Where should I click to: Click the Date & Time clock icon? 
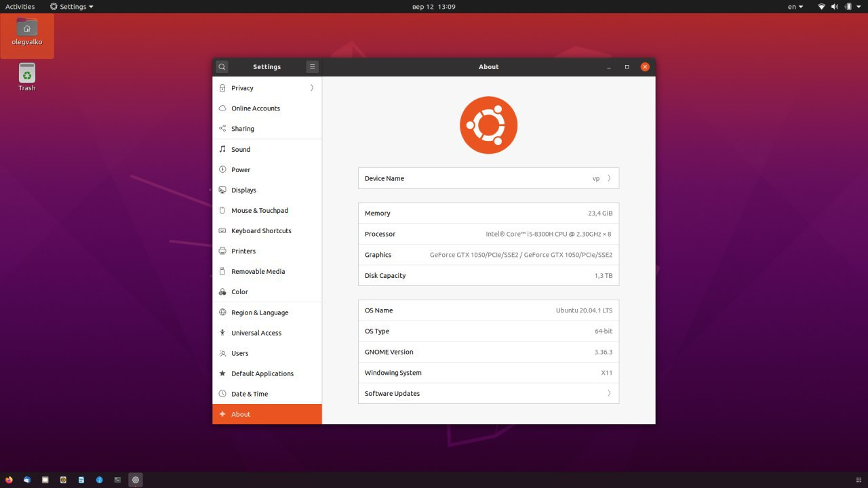coord(222,394)
